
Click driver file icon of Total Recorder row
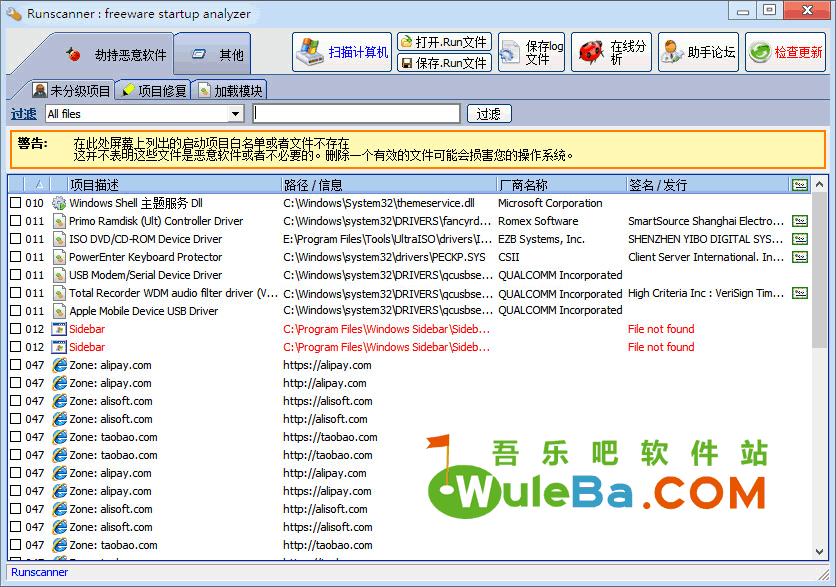coord(59,293)
